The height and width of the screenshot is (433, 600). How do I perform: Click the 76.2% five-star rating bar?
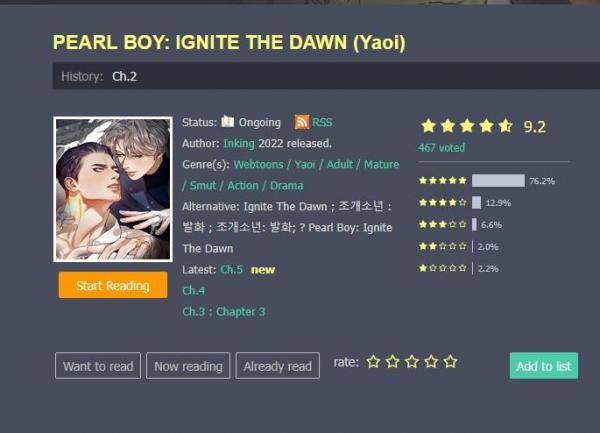click(x=498, y=181)
